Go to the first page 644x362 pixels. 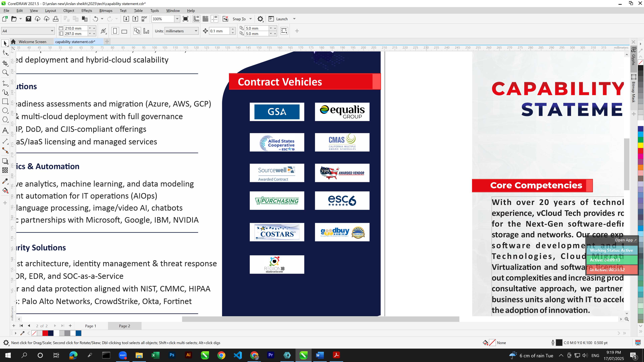coord(21,325)
